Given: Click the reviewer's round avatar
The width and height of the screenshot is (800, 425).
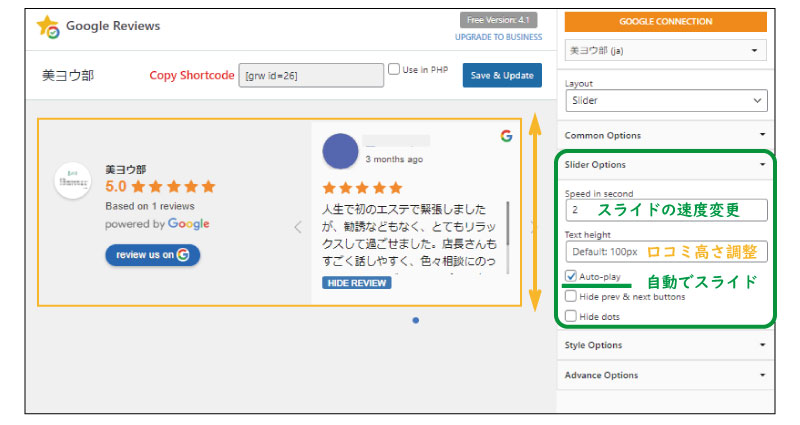Looking at the screenshot, I should 341,152.
